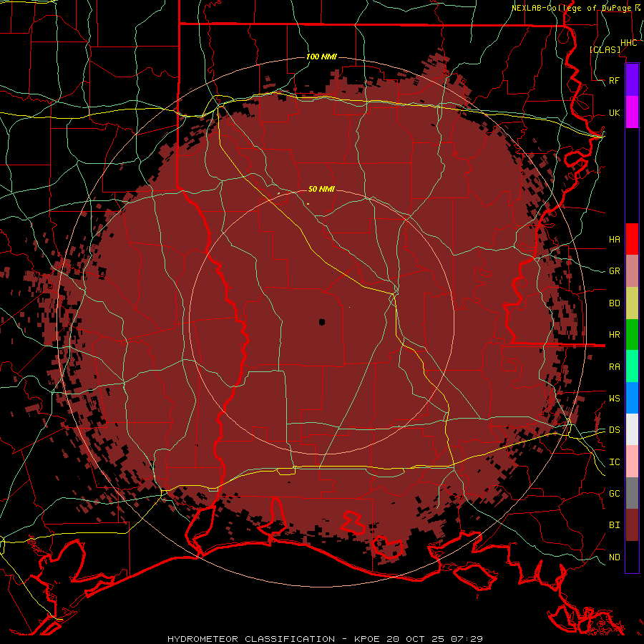644x644 pixels.
Task: Click the DS legend label
Action: pyautogui.click(x=615, y=429)
